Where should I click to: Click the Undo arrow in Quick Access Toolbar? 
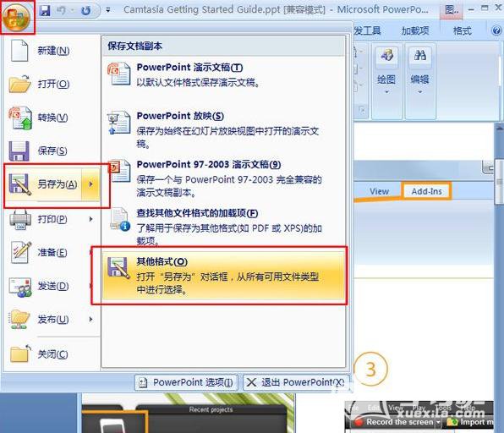[62, 11]
